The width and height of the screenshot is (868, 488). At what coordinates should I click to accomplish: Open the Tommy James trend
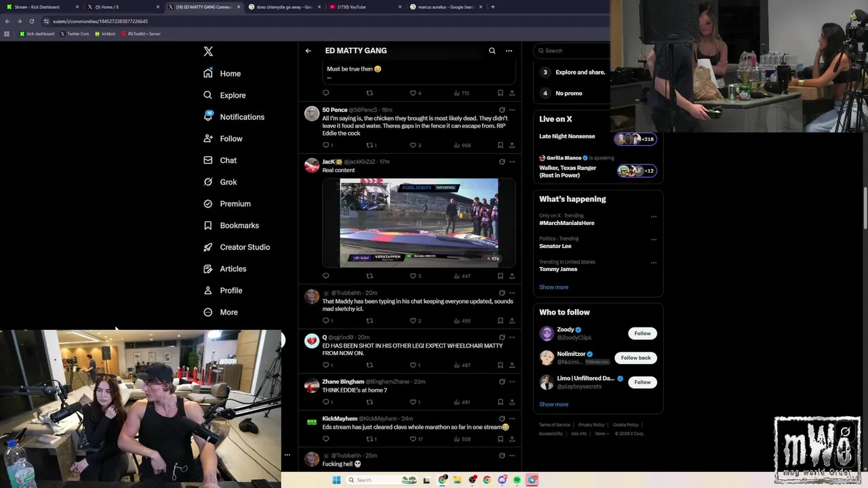click(558, 269)
